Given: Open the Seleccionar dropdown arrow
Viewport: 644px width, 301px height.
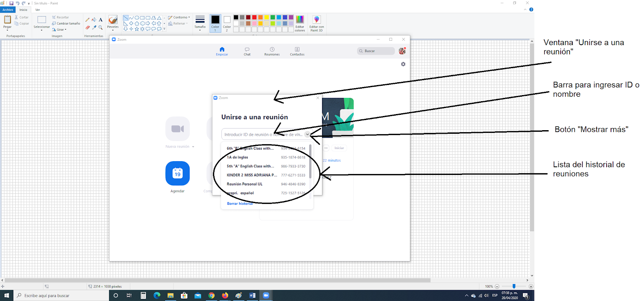Looking at the screenshot, I should pyautogui.click(x=41, y=30).
